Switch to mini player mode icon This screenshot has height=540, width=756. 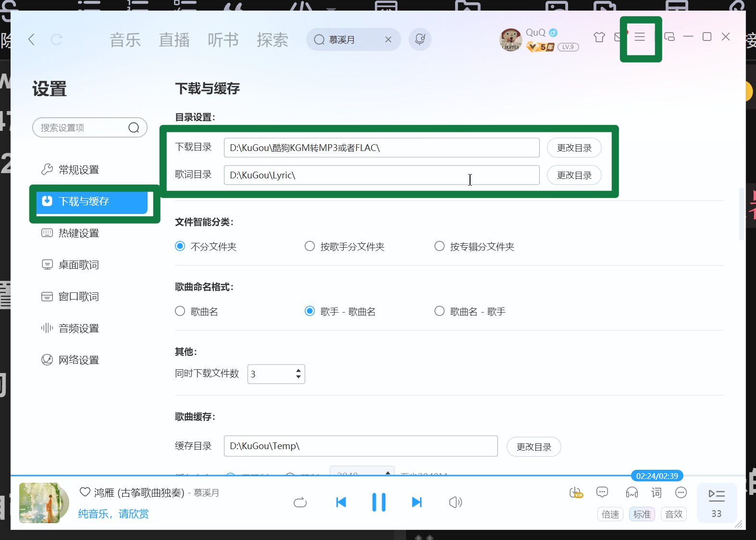(x=669, y=37)
